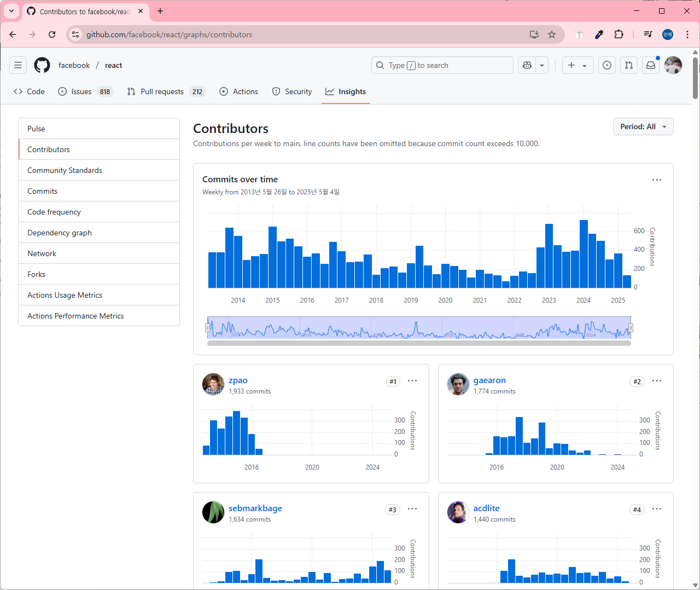Open sebmarkbage's 1,634 commits link
The height and width of the screenshot is (590, 700).
tap(249, 519)
